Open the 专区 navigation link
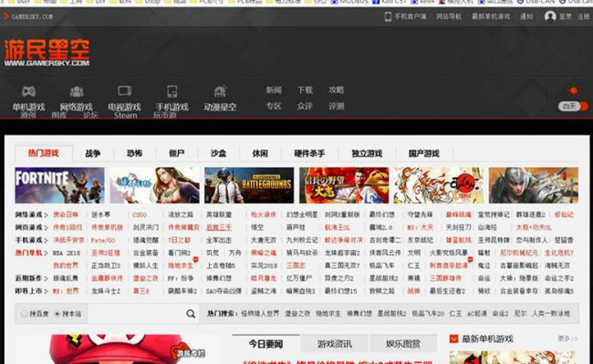593x364 pixels. tap(274, 106)
